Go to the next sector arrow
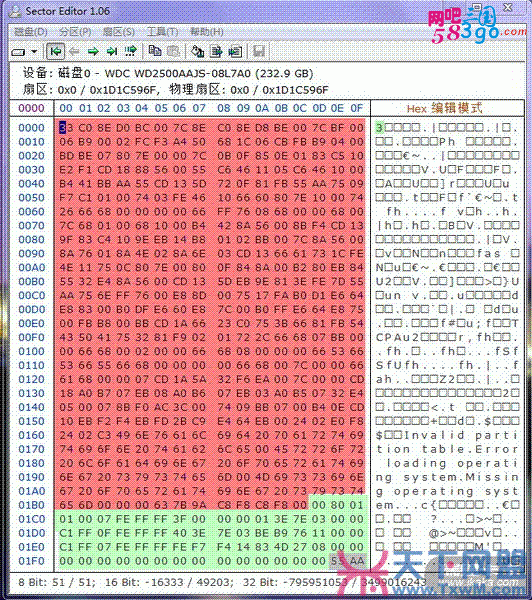The height and width of the screenshot is (600, 532). point(93,51)
